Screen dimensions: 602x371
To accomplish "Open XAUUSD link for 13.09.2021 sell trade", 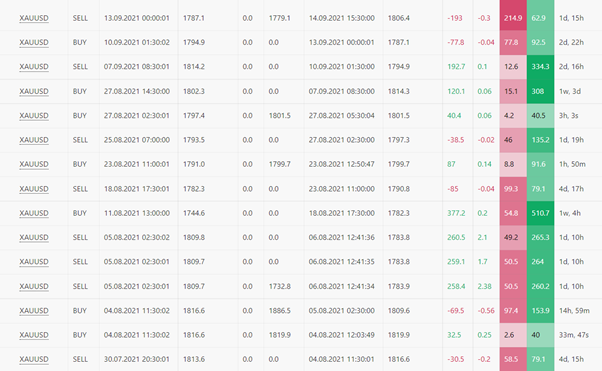I will [34, 18].
